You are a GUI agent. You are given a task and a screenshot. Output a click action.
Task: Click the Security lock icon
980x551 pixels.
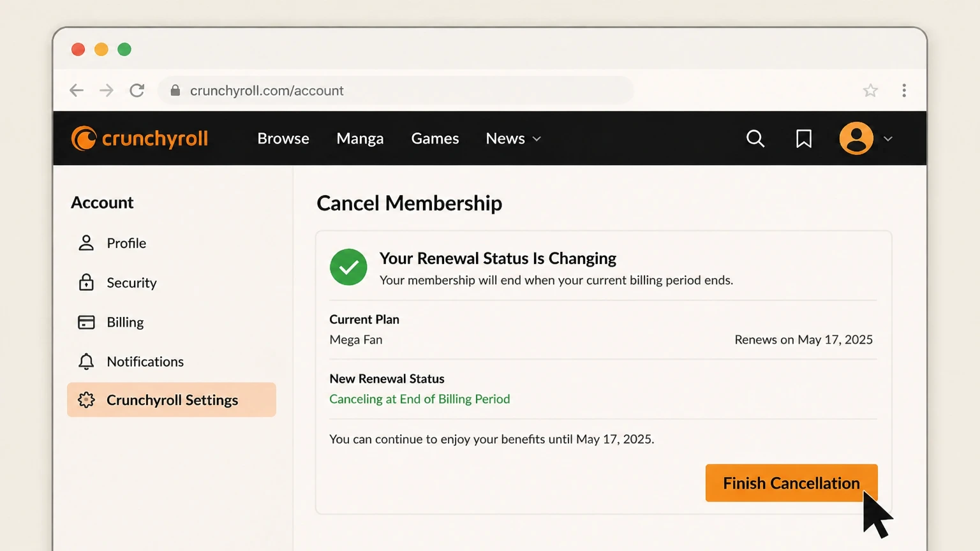[86, 283]
